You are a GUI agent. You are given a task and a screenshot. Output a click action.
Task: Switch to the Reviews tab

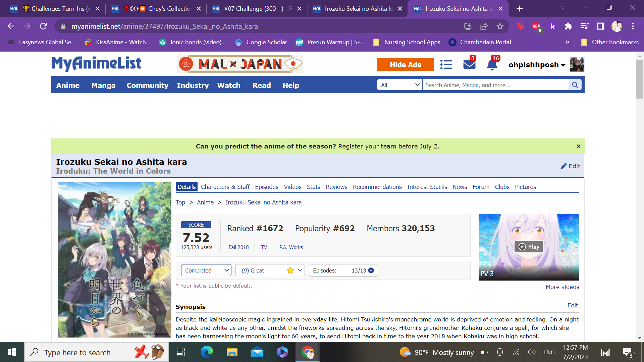(336, 187)
